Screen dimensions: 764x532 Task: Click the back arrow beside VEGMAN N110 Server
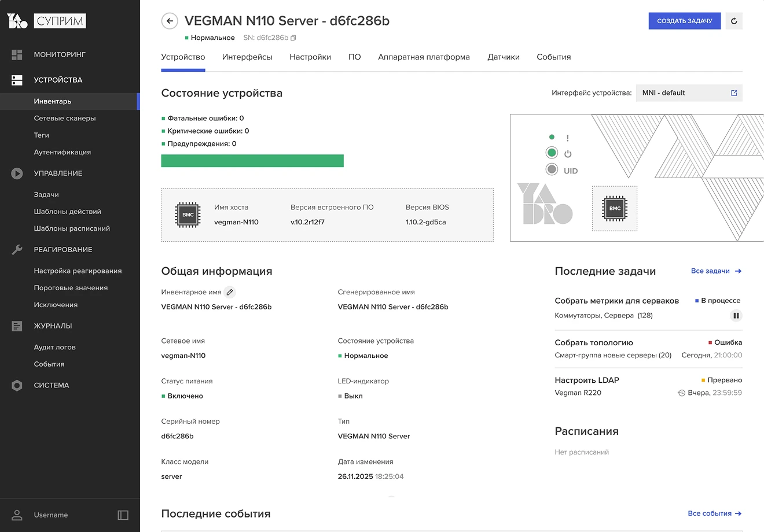point(169,21)
